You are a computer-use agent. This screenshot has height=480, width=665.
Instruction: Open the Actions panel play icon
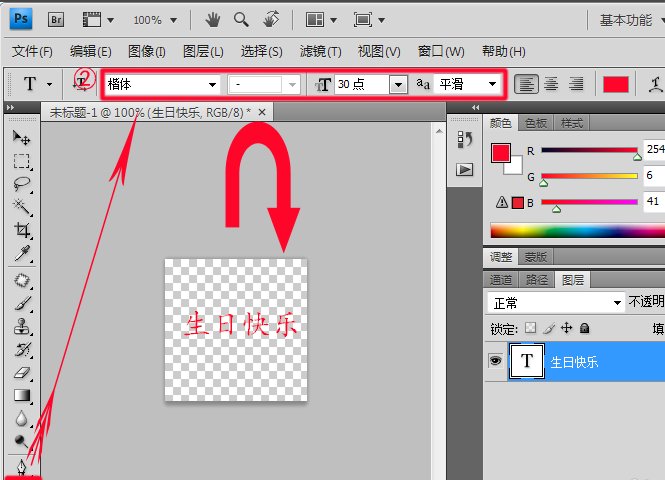coord(464,170)
